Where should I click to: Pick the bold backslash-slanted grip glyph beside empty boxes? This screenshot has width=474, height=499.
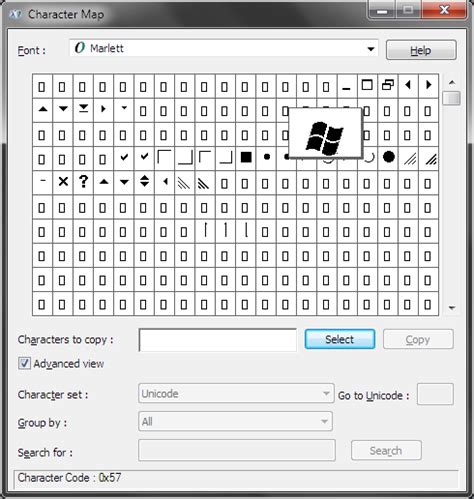[x=204, y=183]
